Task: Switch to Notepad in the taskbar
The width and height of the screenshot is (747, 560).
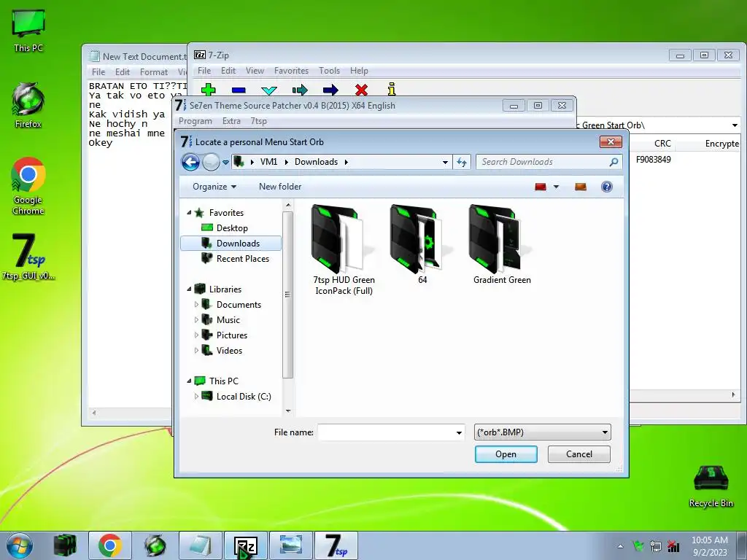Action: pyautogui.click(x=201, y=545)
